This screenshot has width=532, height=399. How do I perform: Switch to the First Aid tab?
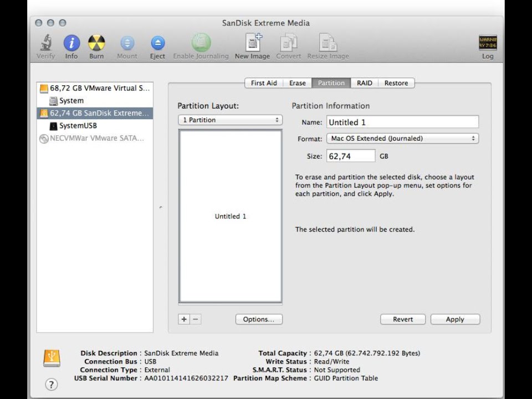pyautogui.click(x=264, y=83)
